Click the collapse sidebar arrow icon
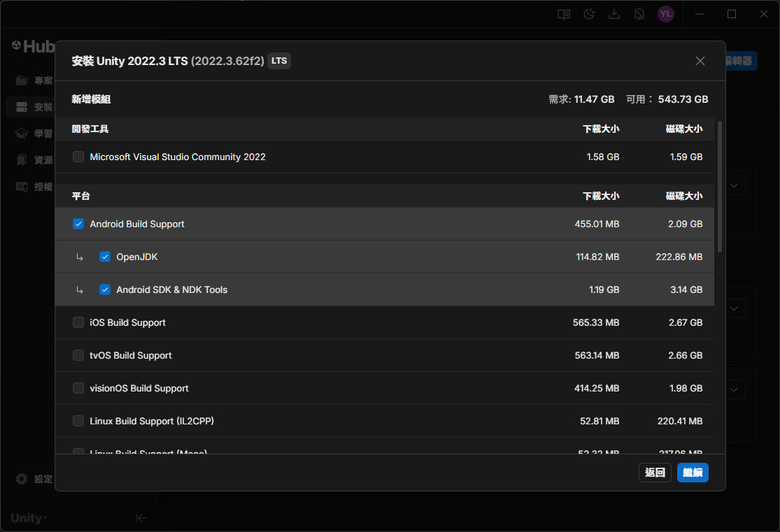780x532 pixels. (x=141, y=518)
